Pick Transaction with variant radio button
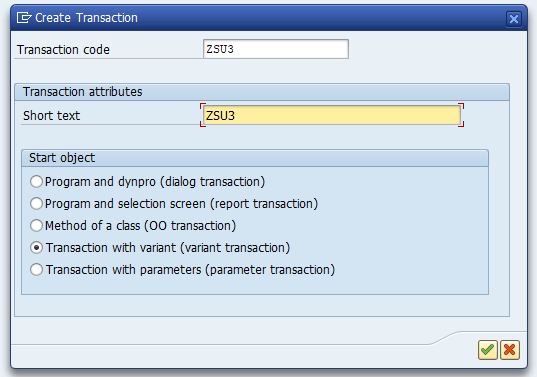Image resolution: width=537 pixels, height=377 pixels. [36, 248]
